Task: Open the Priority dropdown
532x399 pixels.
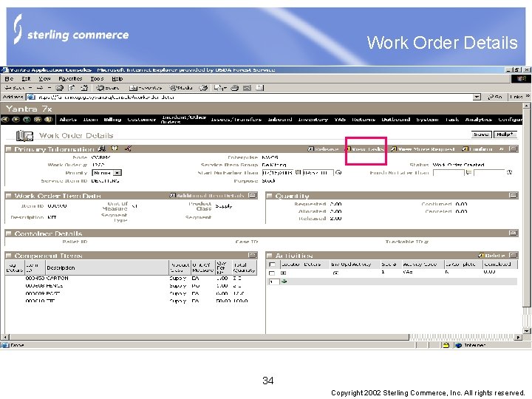Action: [107, 173]
